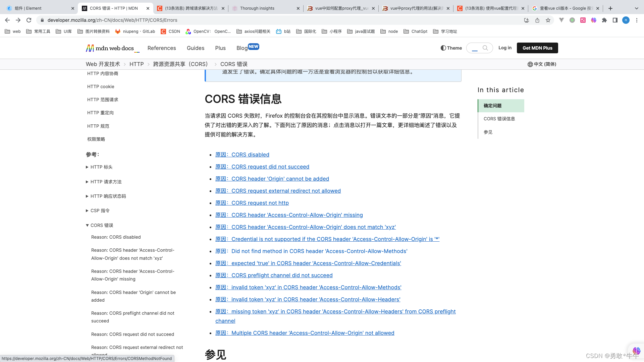Image resolution: width=644 pixels, height=362 pixels.
Task: Click the browser profile avatar 'n'
Action: (626, 20)
